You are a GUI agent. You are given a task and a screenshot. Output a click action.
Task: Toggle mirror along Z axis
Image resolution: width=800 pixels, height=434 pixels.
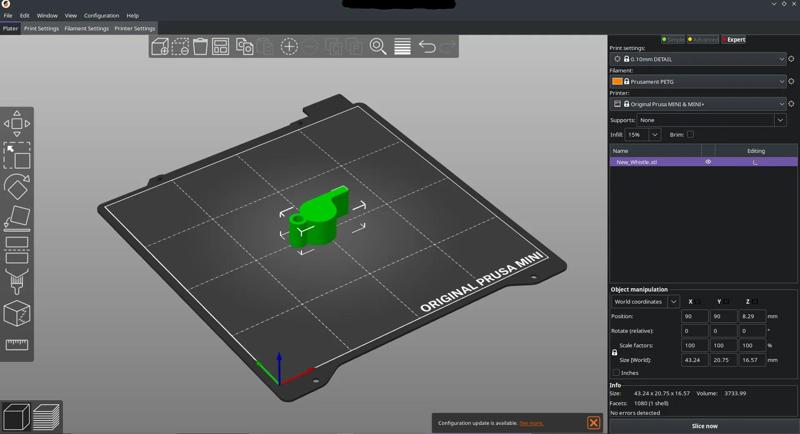pos(756,301)
